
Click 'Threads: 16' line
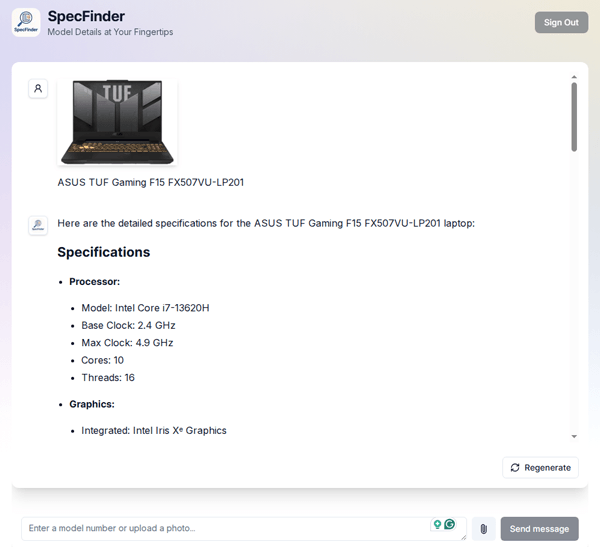[108, 377]
